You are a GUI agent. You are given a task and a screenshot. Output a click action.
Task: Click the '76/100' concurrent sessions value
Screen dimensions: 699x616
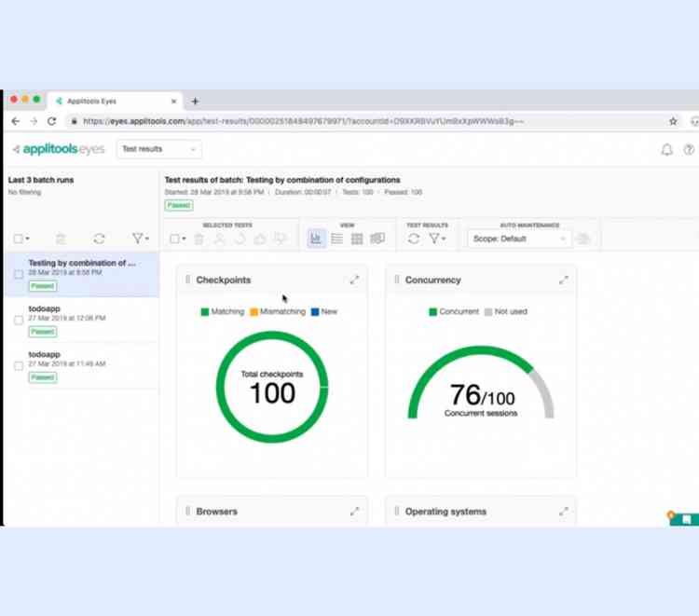pyautogui.click(x=482, y=395)
